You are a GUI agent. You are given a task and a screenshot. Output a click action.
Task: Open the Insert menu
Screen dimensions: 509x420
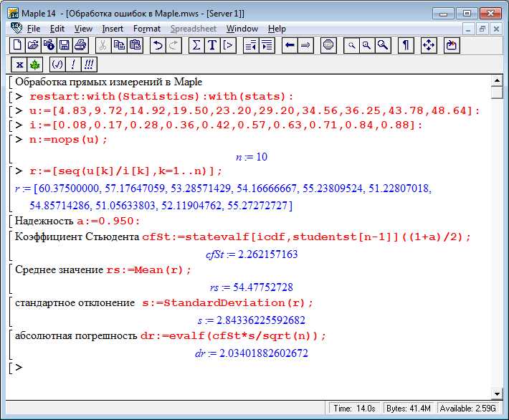tap(113, 29)
